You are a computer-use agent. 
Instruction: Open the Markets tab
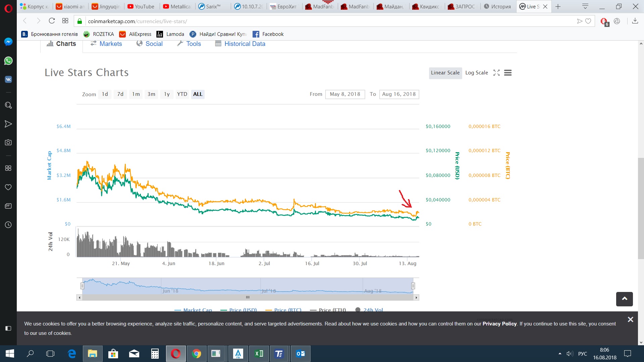110,44
